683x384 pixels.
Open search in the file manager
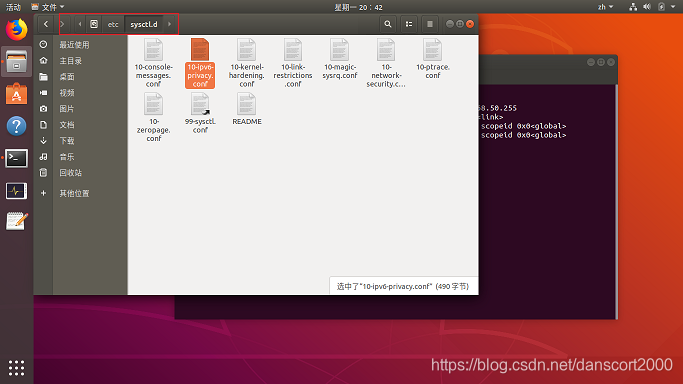[388, 24]
